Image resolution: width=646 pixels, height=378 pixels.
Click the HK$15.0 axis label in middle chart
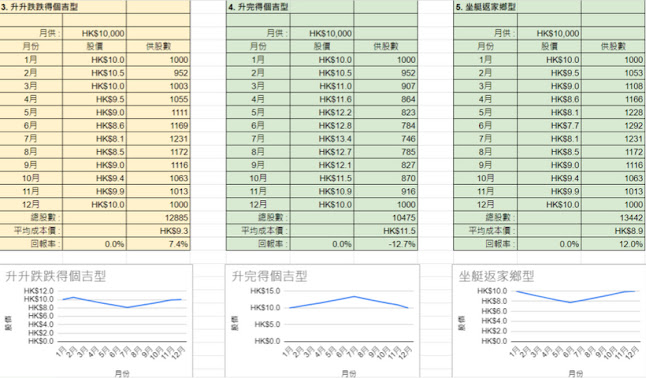(265, 291)
